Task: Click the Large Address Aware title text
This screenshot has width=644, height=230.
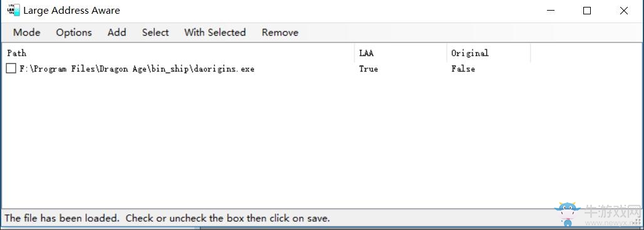Action: [x=72, y=11]
